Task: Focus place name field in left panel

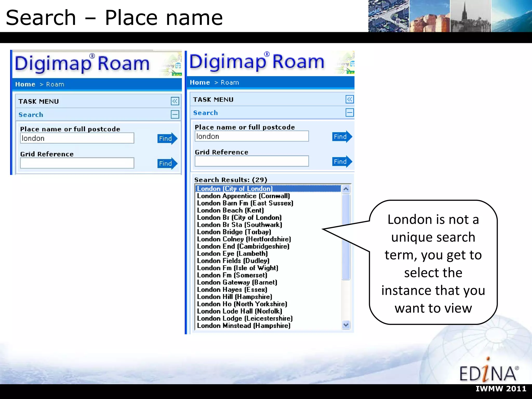Action: [77, 138]
